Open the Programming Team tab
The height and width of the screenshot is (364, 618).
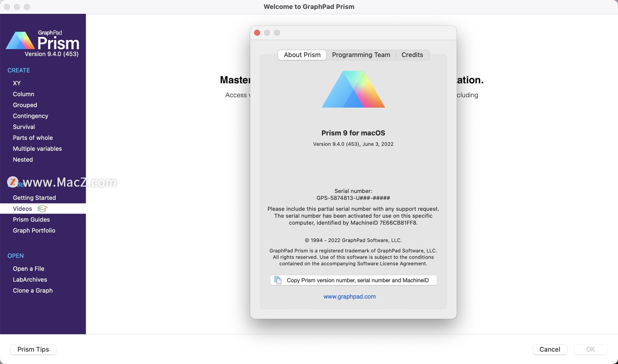pos(361,55)
